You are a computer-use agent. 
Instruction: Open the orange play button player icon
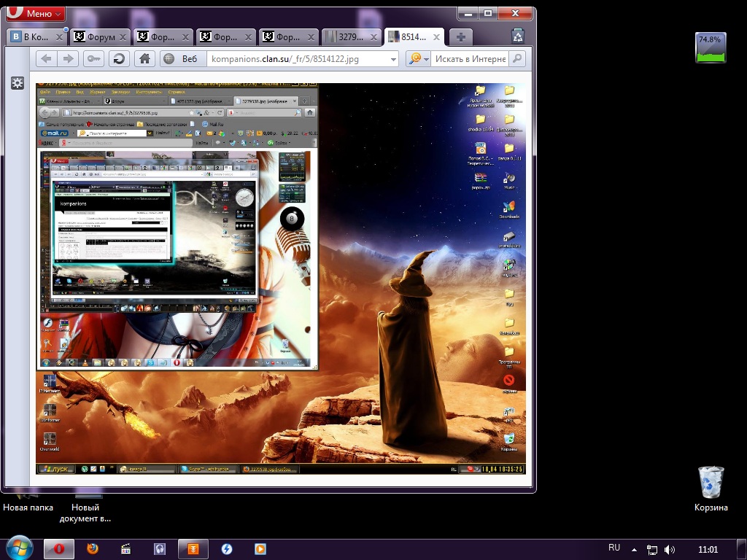pos(260,549)
